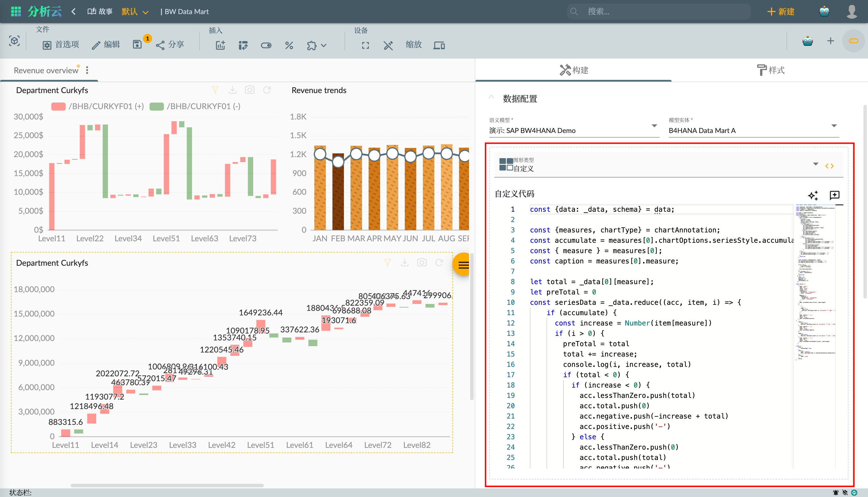868x497 pixels.
Task: Click the add comment icon above code editor
Action: pyautogui.click(x=834, y=195)
